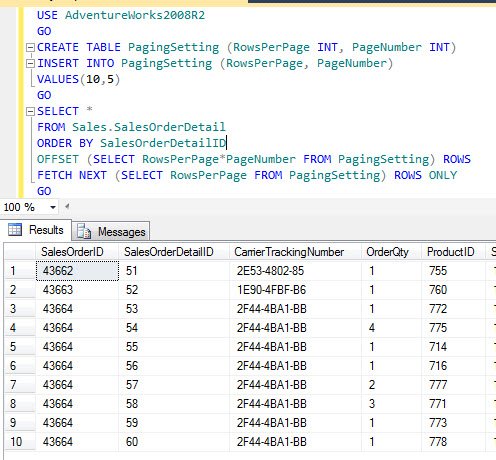Click ProductID cell 773

pos(453,423)
